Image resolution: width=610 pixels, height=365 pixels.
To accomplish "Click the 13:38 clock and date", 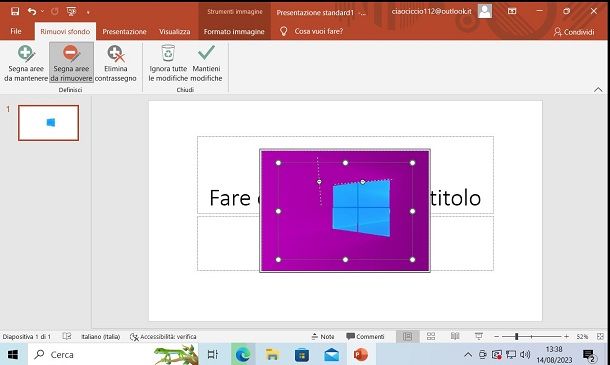I will tap(554, 354).
